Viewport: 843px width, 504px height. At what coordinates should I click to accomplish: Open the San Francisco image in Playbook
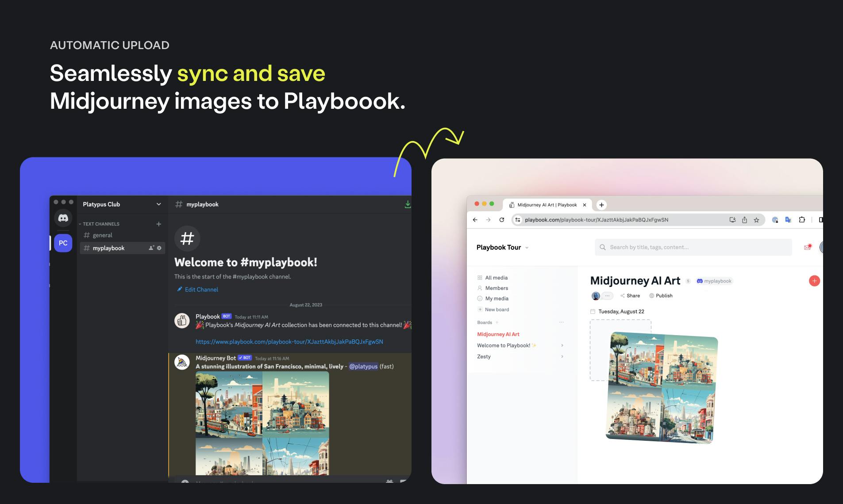[662, 388]
